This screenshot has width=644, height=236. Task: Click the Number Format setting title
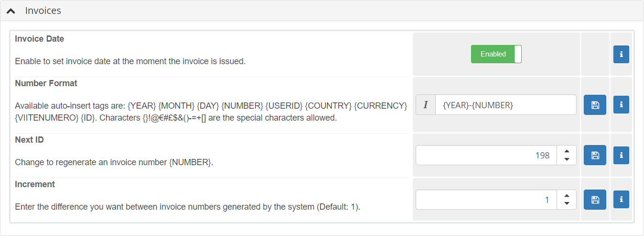(x=46, y=83)
